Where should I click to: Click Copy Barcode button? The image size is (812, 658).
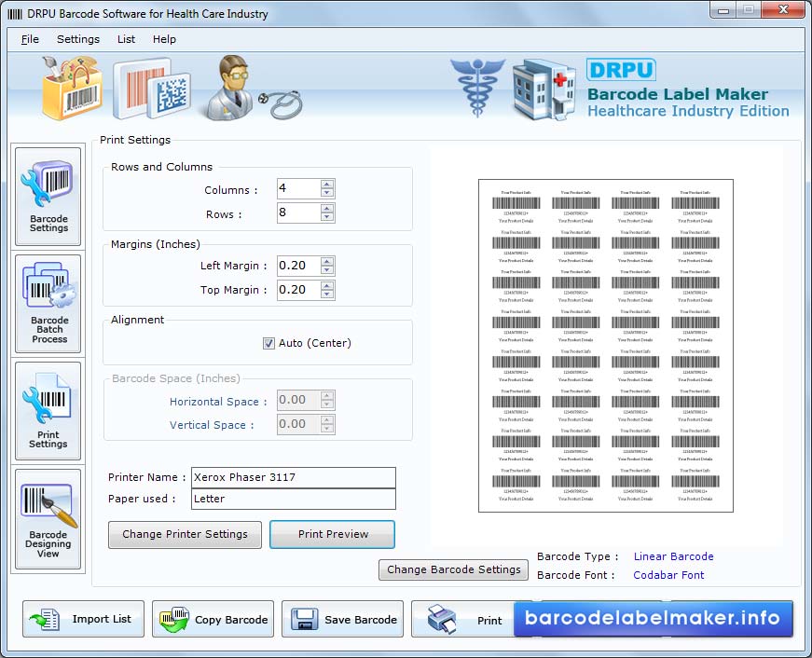[213, 619]
